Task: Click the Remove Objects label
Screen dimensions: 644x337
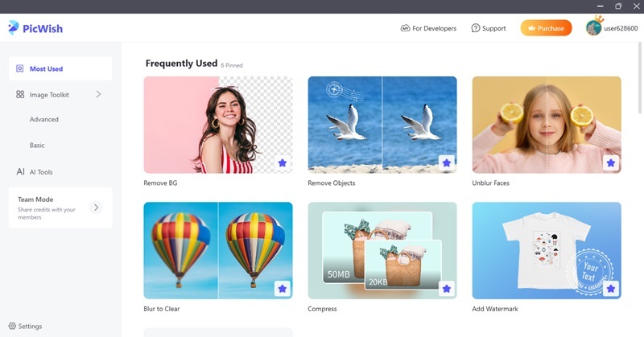Action: point(332,183)
